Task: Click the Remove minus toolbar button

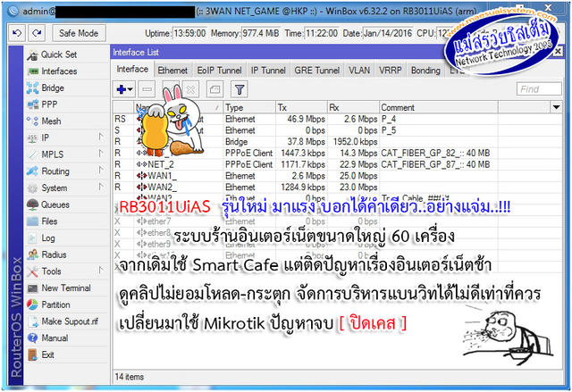Action: [x=147, y=89]
